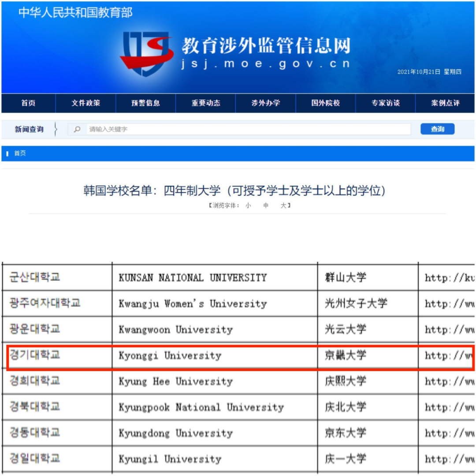This screenshot has height=476, width=476.
Task: Select Kwangwoon University cell
Action: 215,329
